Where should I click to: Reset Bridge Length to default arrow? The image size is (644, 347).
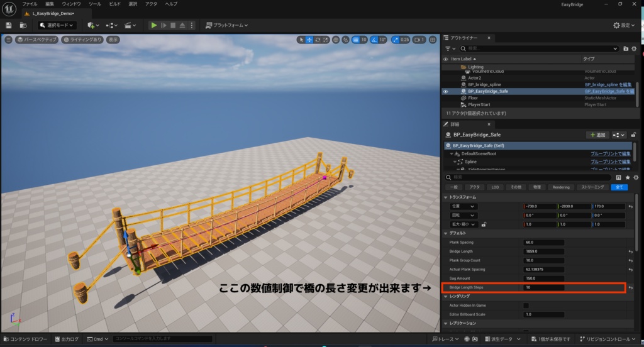click(630, 251)
